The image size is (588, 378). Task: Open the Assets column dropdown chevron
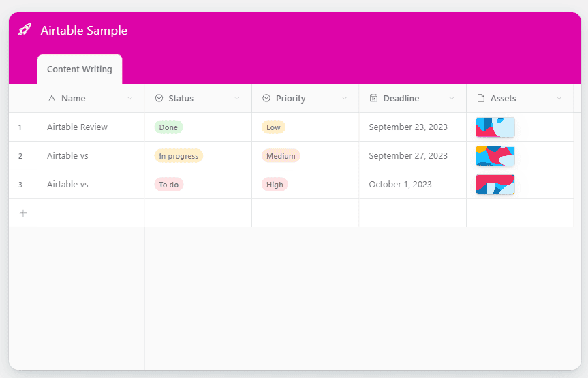point(559,98)
